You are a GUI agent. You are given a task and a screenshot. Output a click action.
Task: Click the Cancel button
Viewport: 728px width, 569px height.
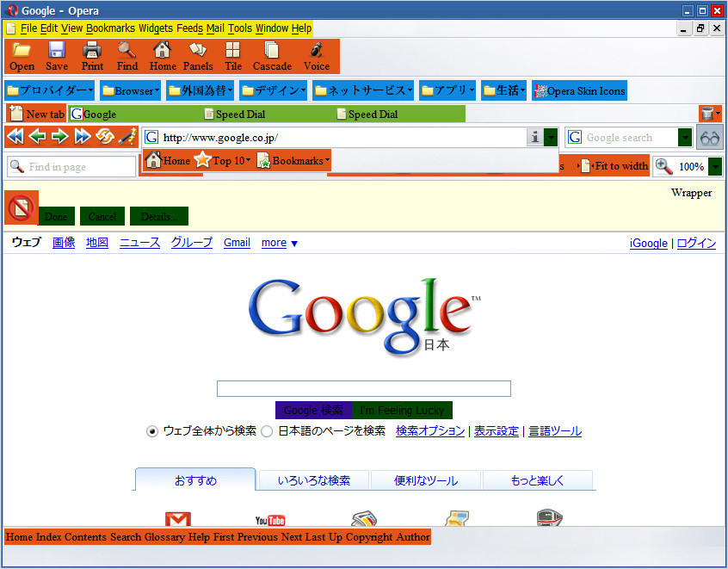click(102, 216)
